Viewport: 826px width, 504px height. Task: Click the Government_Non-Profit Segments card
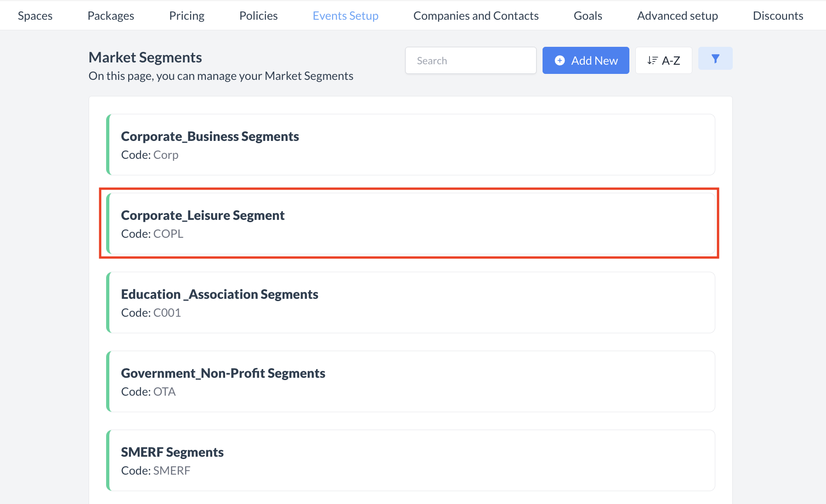tap(410, 381)
